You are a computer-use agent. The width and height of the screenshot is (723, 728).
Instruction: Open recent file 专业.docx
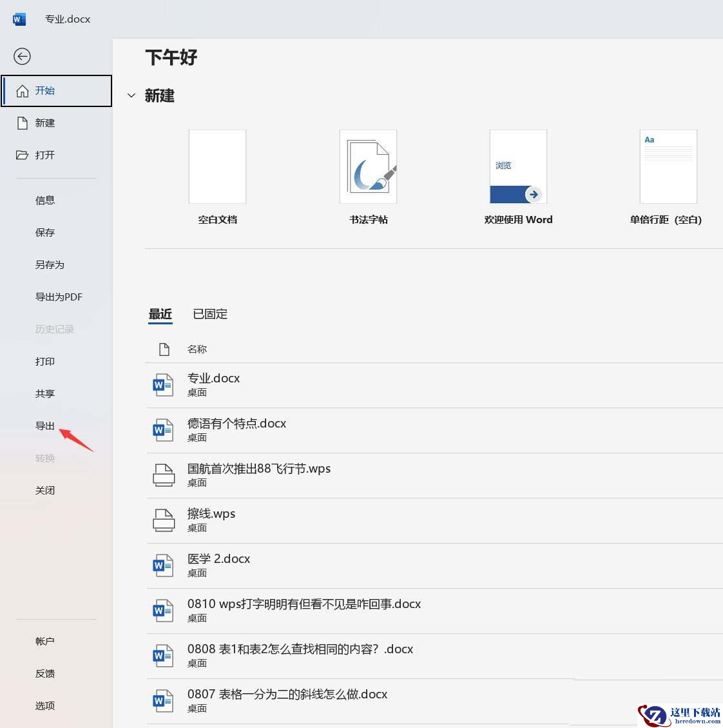(434, 386)
